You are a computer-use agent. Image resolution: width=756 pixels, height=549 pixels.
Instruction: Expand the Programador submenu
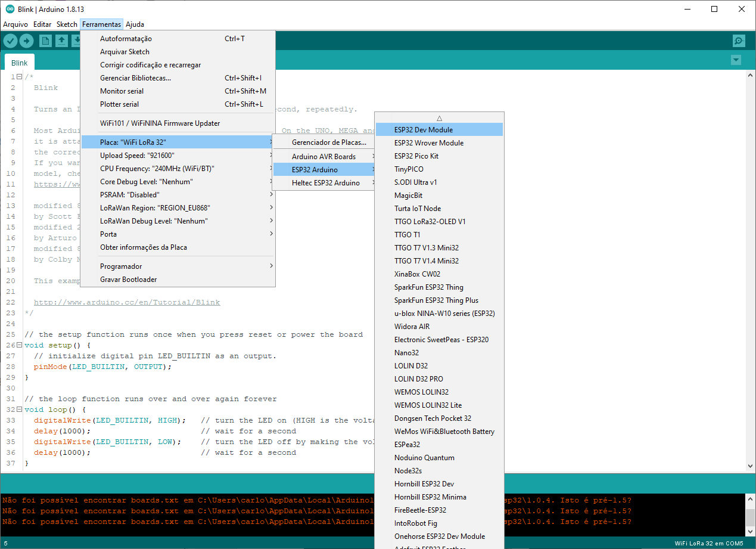178,266
